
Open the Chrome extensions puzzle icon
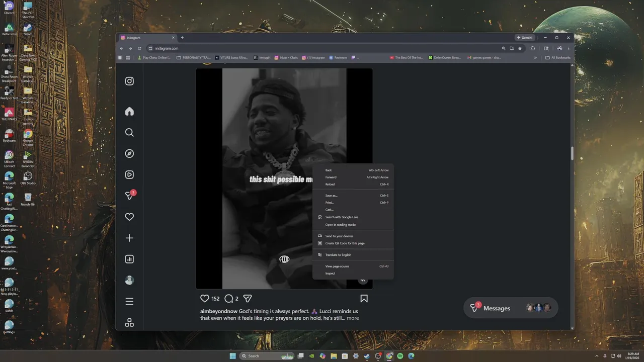[x=533, y=48]
